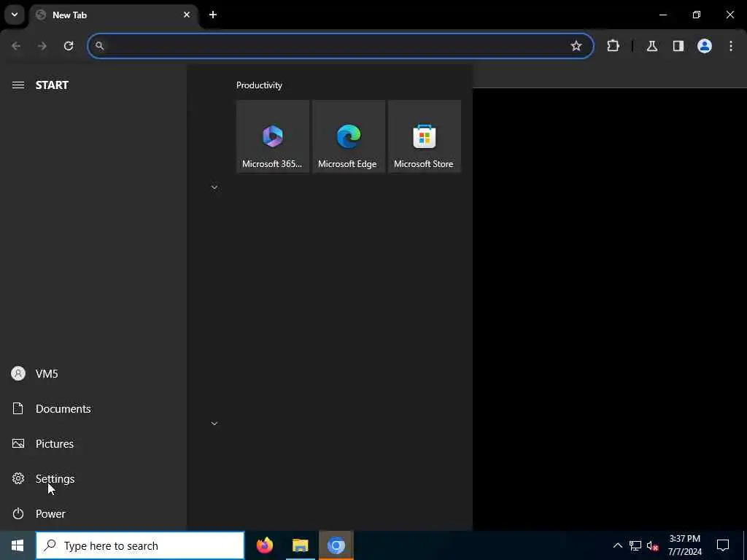Open the VM5 user account
Screen dimensions: 747x560
pos(93,374)
